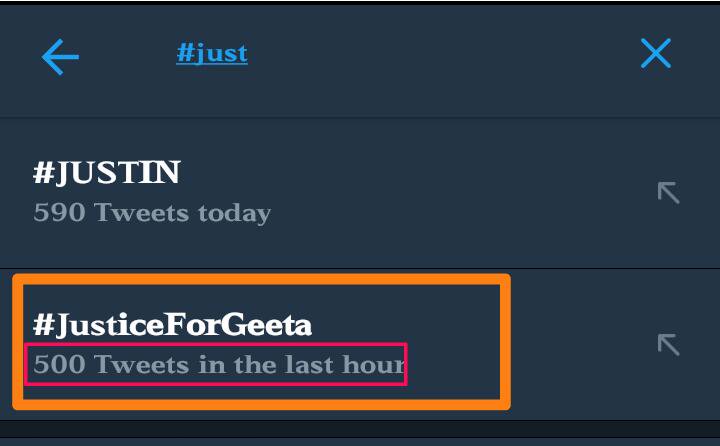Insert #JusticeForGeeta into search via diagonal arrow

tap(668, 344)
